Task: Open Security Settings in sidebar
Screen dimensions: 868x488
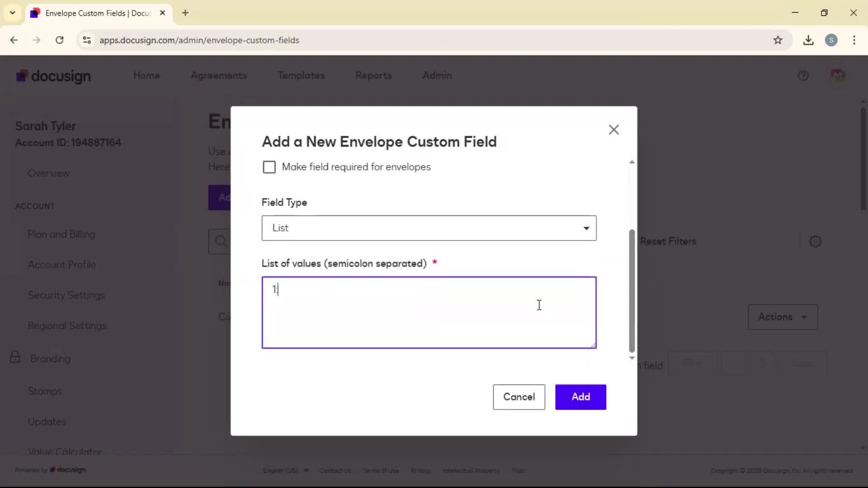Action: pyautogui.click(x=66, y=295)
